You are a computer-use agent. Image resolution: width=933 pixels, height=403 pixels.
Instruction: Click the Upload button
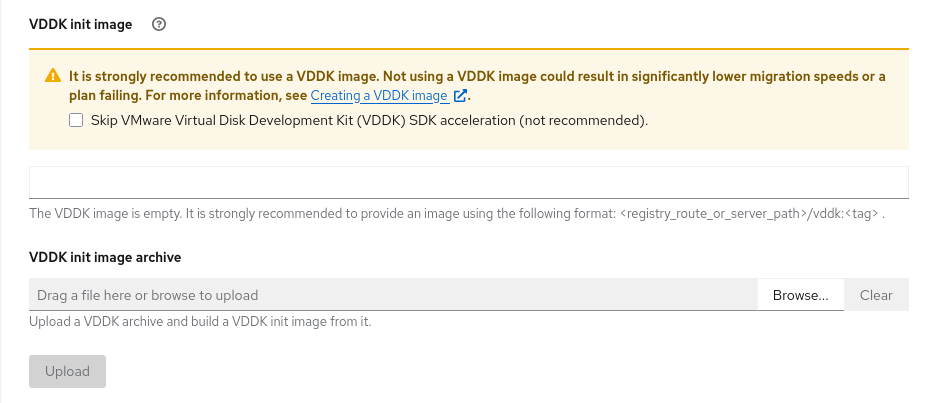[67, 371]
